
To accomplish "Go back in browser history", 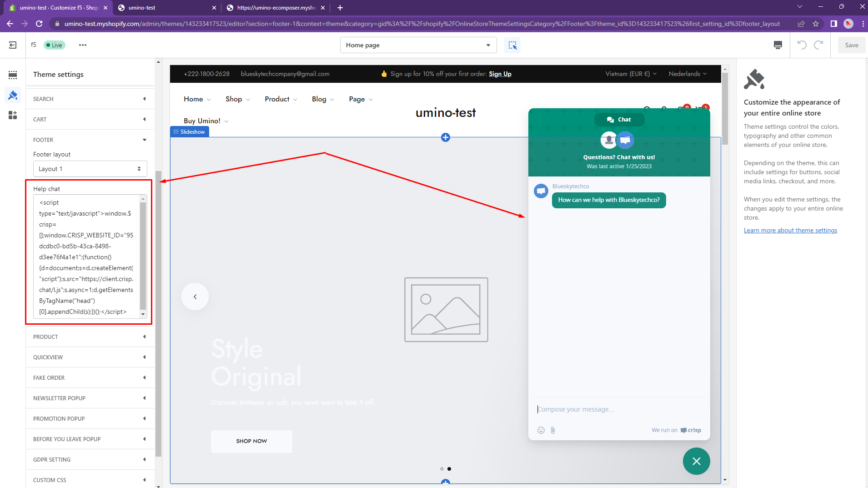I will 10,24.
